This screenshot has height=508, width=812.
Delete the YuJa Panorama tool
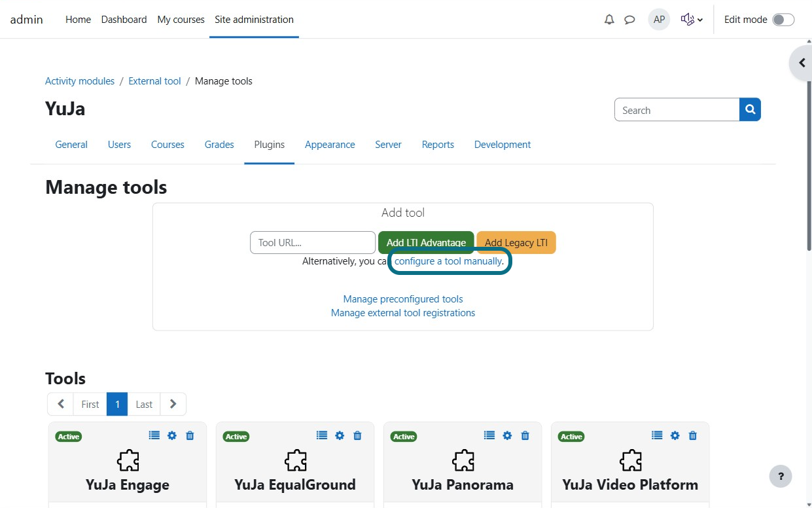point(525,435)
